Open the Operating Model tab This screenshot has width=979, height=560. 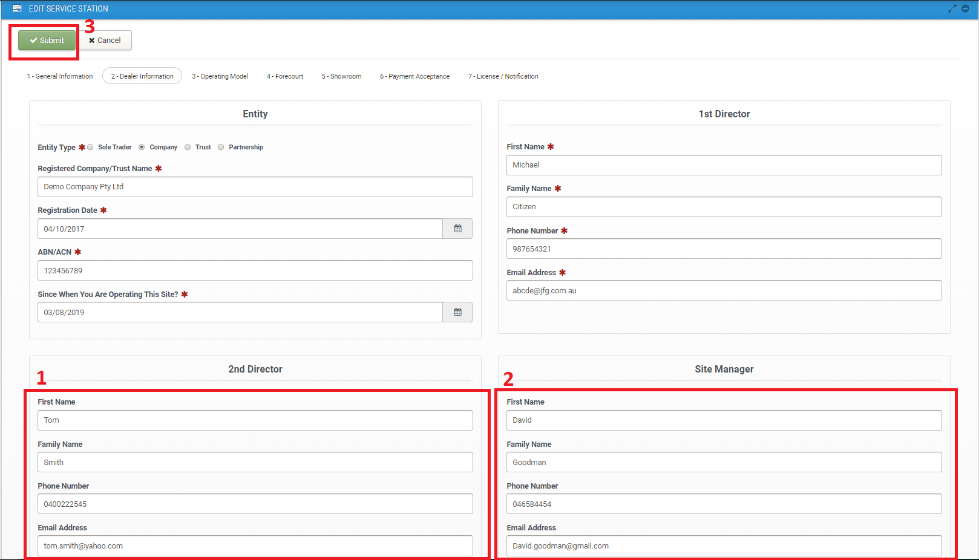click(x=220, y=76)
